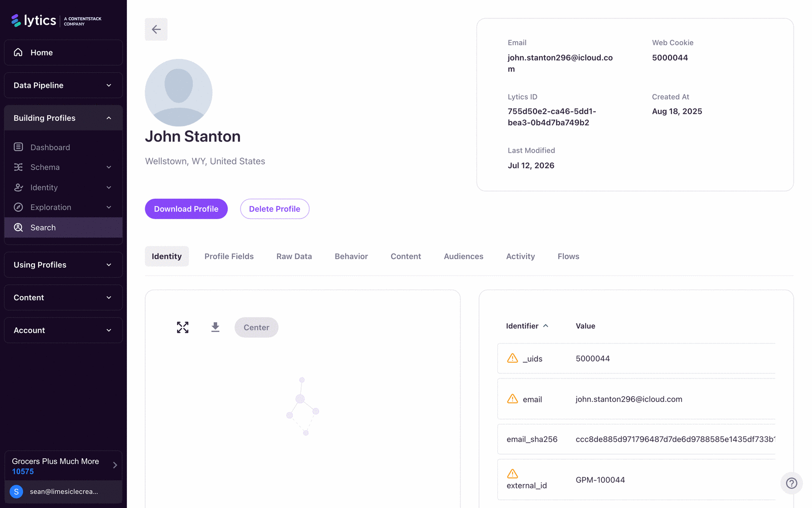The height and width of the screenshot is (508, 812).
Task: Click the Identity person icon in sidebar
Action: 18,187
